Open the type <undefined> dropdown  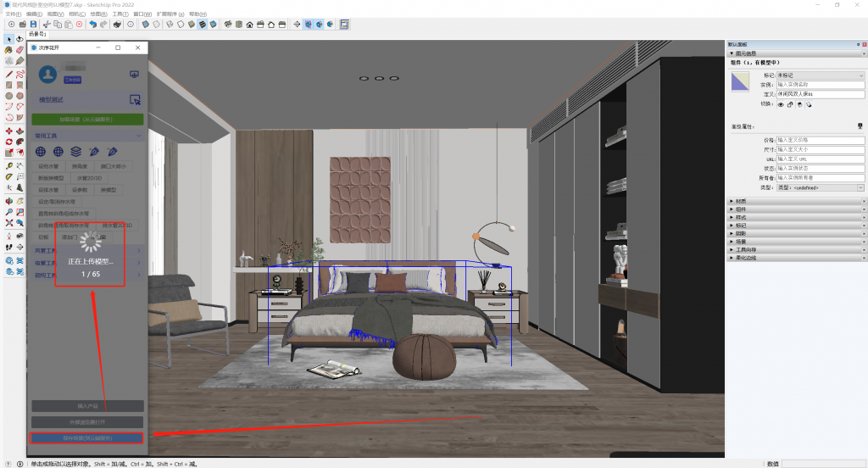[x=821, y=187]
